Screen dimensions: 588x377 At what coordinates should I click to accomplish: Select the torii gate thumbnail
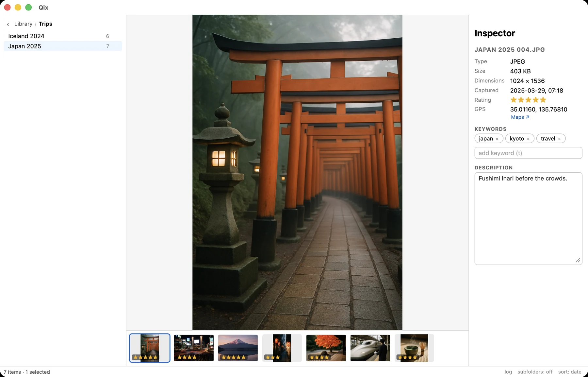click(x=150, y=348)
